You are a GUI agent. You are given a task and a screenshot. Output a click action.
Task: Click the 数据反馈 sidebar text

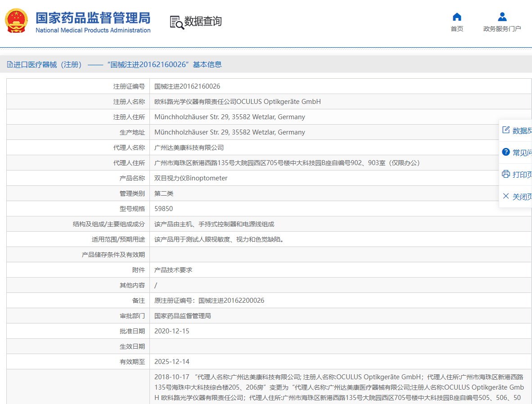(x=522, y=130)
